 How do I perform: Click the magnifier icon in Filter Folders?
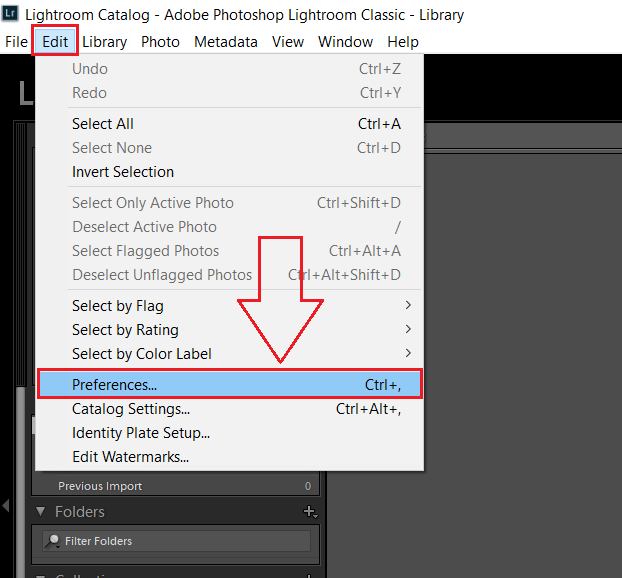pos(51,542)
